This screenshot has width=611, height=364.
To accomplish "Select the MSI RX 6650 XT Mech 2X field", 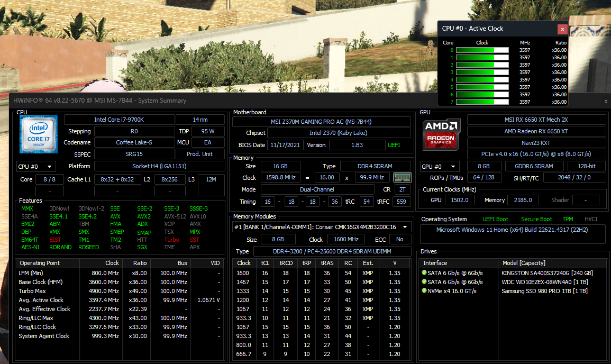I will (536, 120).
